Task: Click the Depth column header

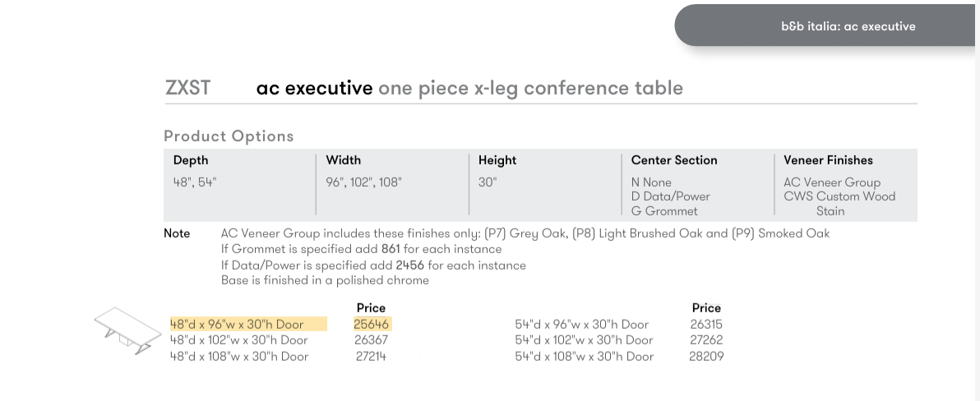Action: 191,160
